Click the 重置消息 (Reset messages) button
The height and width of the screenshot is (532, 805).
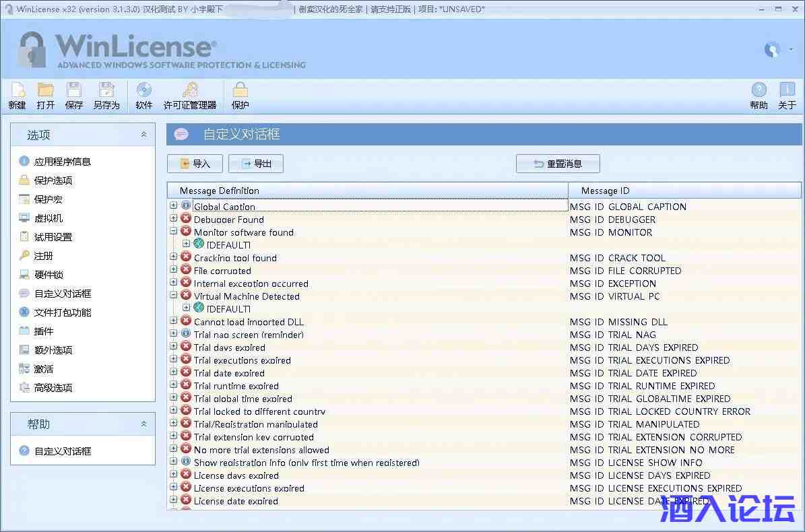[x=558, y=164]
